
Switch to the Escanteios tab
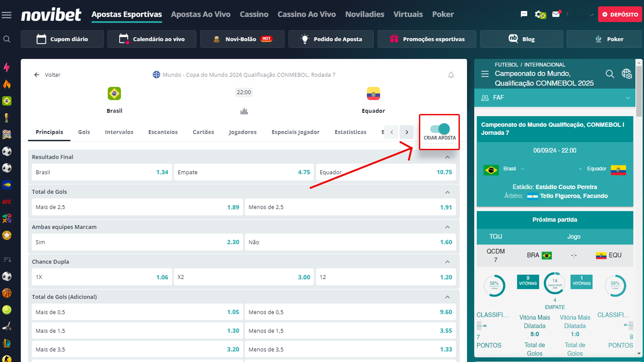tap(163, 132)
